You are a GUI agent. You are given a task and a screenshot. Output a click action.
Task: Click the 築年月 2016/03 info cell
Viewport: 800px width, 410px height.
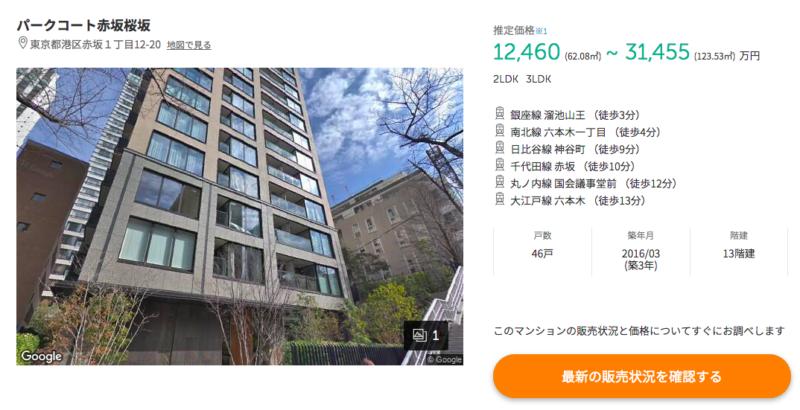(641, 251)
